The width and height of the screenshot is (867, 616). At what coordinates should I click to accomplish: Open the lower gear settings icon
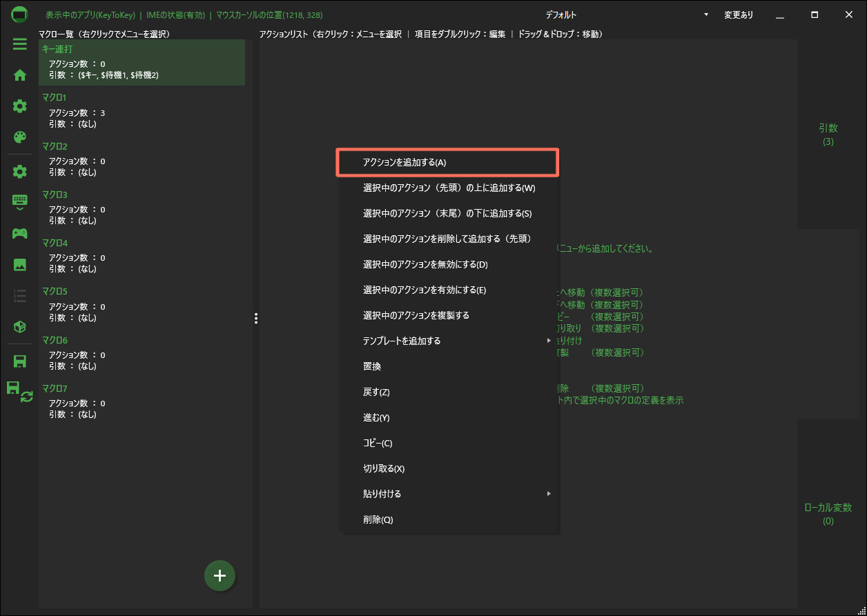20,171
